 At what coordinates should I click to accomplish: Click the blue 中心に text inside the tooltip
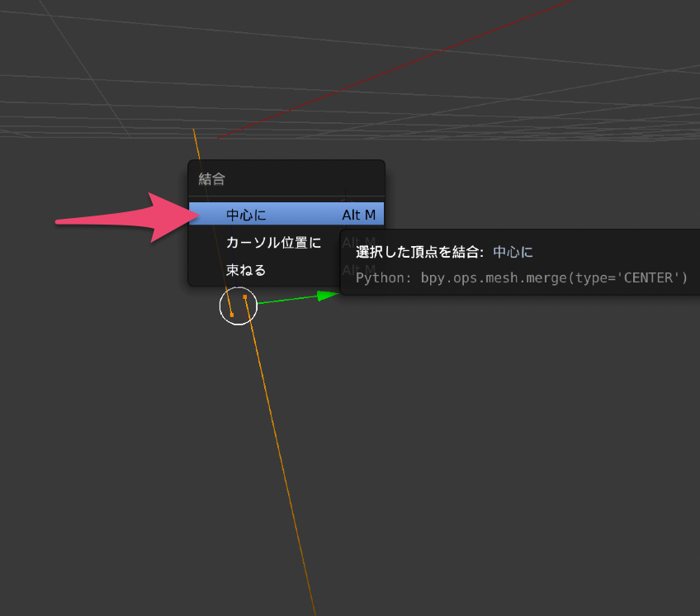tap(512, 252)
